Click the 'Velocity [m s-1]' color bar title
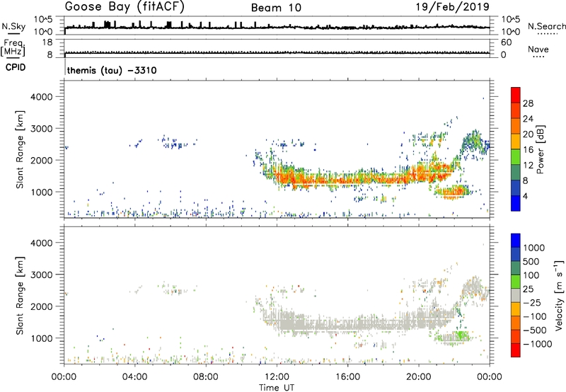The width and height of the screenshot is (566, 392). pos(559,295)
